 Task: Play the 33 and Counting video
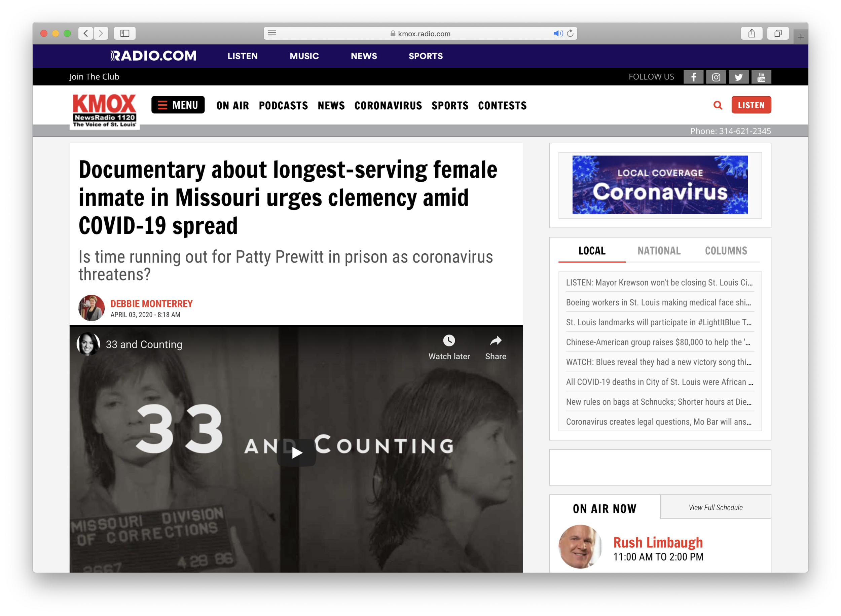[x=296, y=453]
